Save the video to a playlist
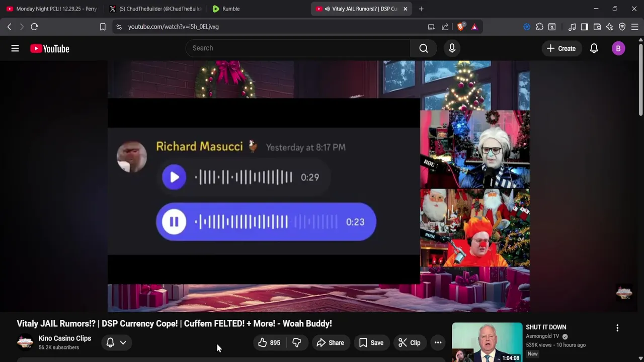The width and height of the screenshot is (644, 362). (371, 343)
